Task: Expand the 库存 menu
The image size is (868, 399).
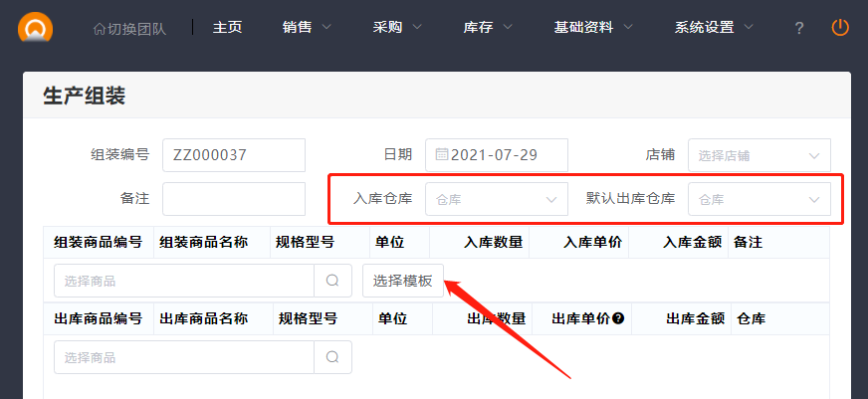Action: click(x=488, y=28)
